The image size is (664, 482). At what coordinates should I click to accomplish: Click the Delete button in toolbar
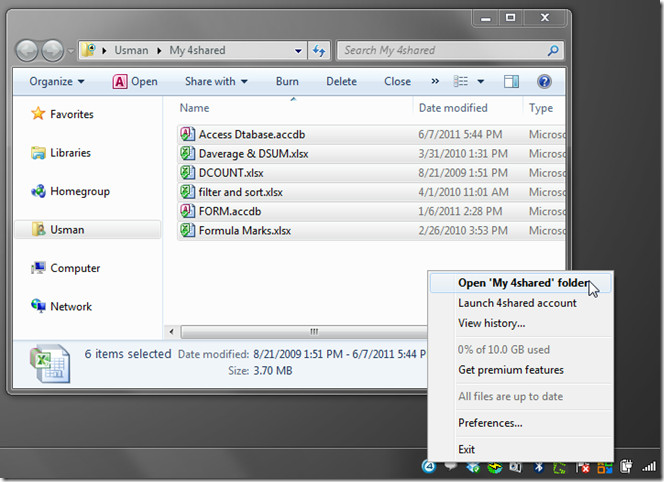pos(341,82)
